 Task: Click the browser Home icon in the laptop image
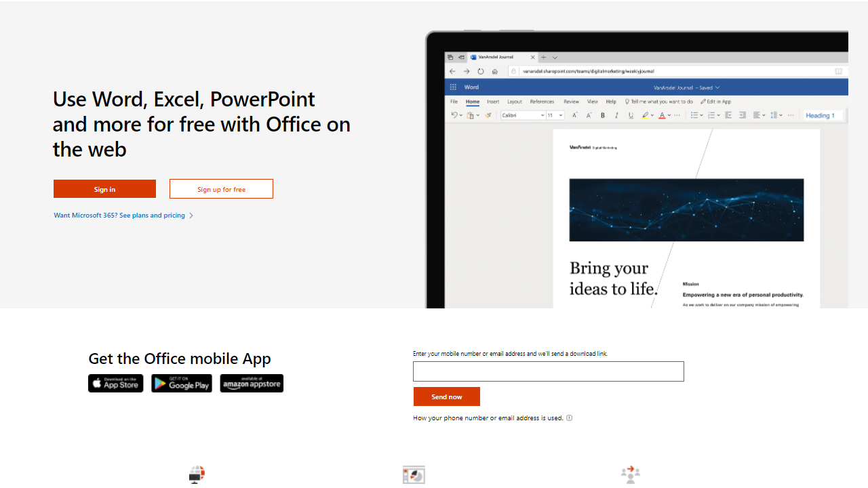(x=495, y=71)
